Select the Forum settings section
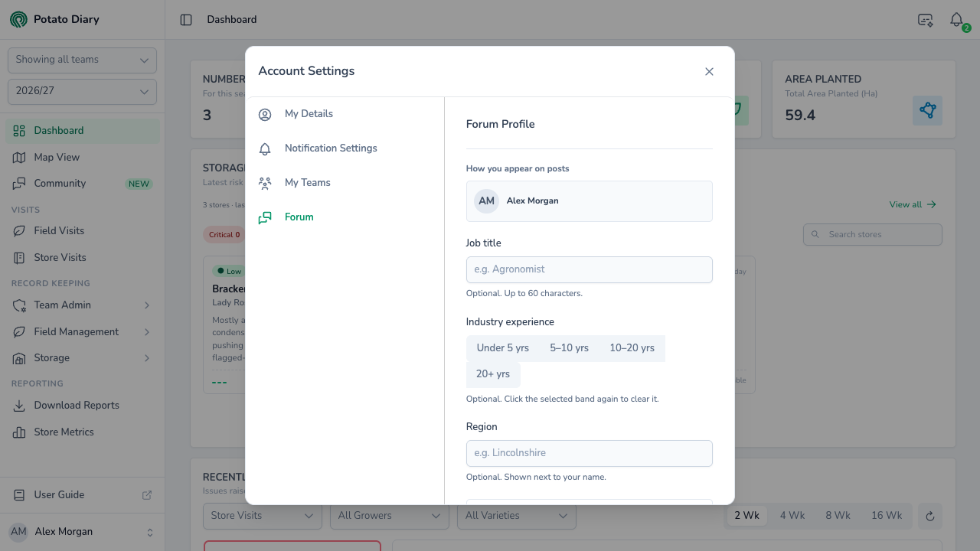This screenshot has height=551, width=980. pos(345,217)
